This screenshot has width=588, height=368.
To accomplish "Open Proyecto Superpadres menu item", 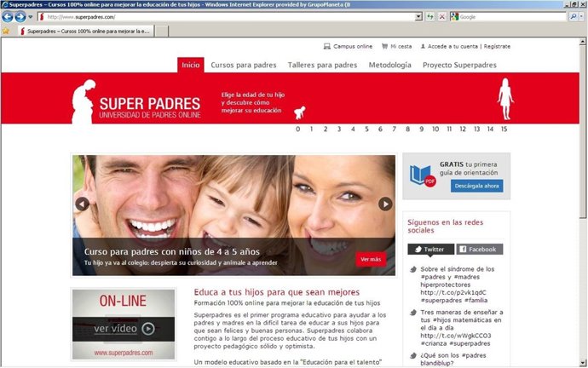I will coord(459,65).
